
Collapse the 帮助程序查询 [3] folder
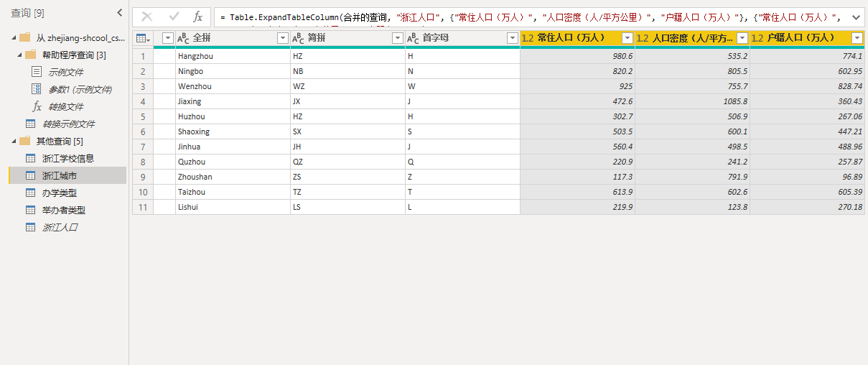(x=19, y=55)
